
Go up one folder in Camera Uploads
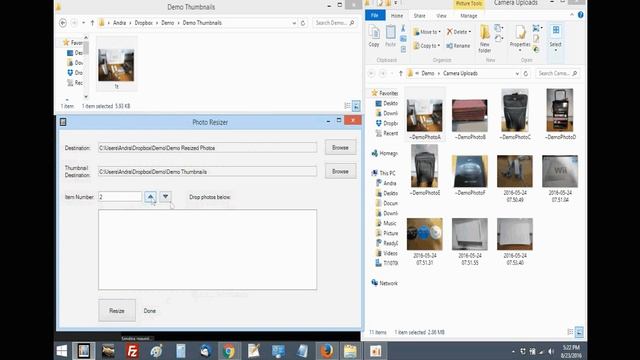pos(401,73)
